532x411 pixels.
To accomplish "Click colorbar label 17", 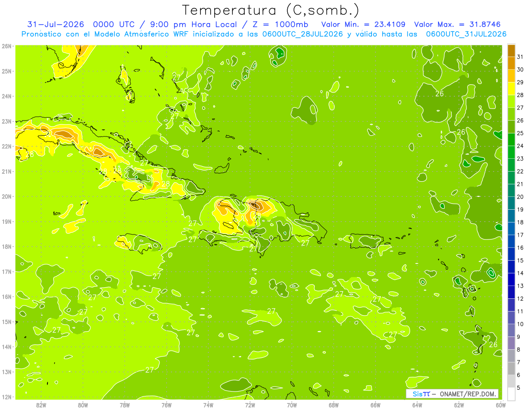I will [x=520, y=235].
